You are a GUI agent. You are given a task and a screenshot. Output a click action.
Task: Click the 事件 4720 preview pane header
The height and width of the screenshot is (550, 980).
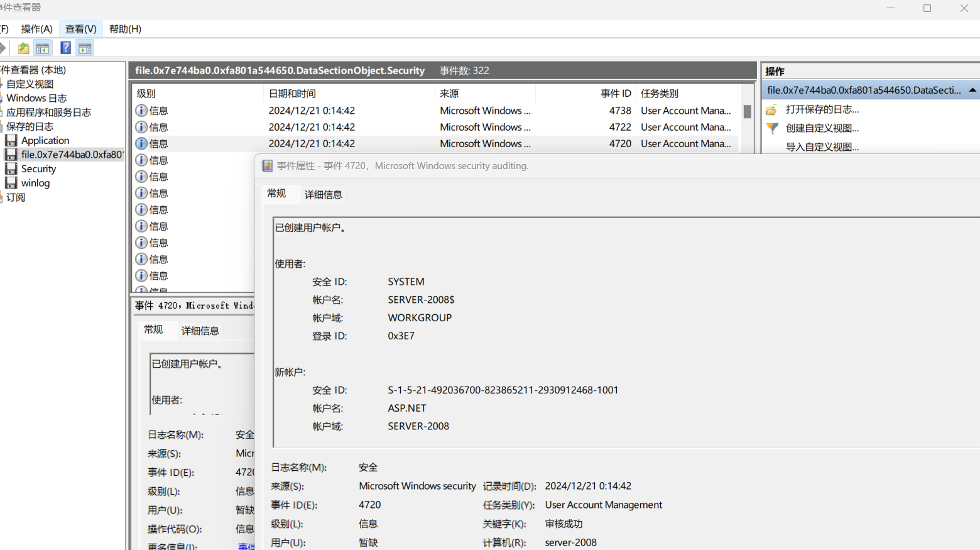click(x=193, y=305)
